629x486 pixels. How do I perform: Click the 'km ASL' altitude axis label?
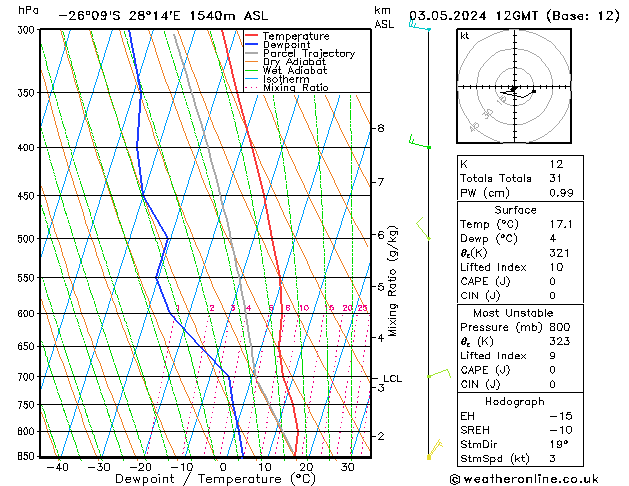(384, 17)
